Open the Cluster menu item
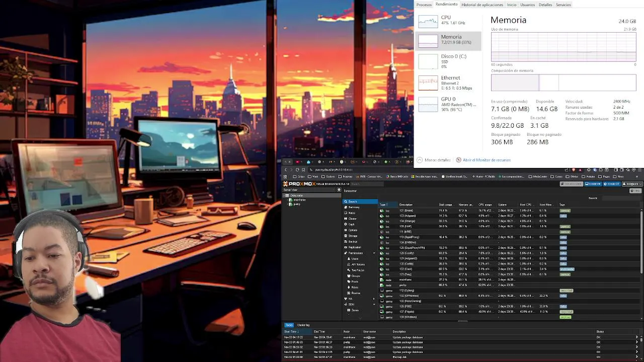The image size is (644, 362). click(360, 219)
